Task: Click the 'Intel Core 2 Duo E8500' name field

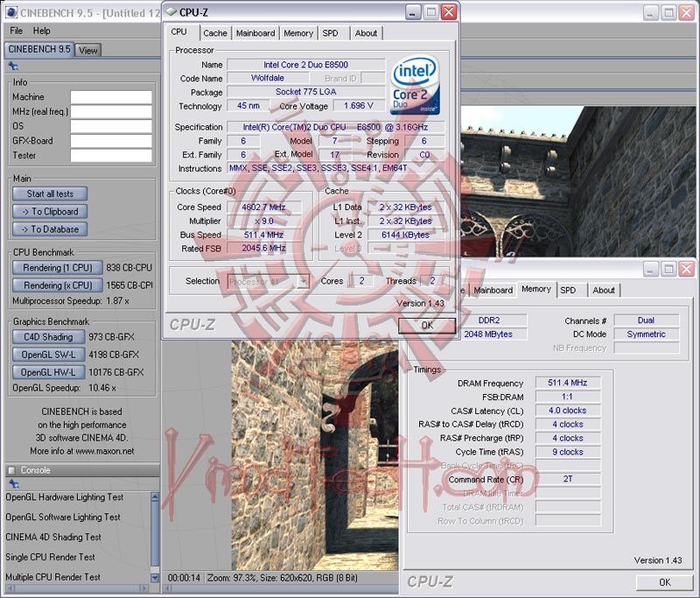Action: [x=305, y=65]
